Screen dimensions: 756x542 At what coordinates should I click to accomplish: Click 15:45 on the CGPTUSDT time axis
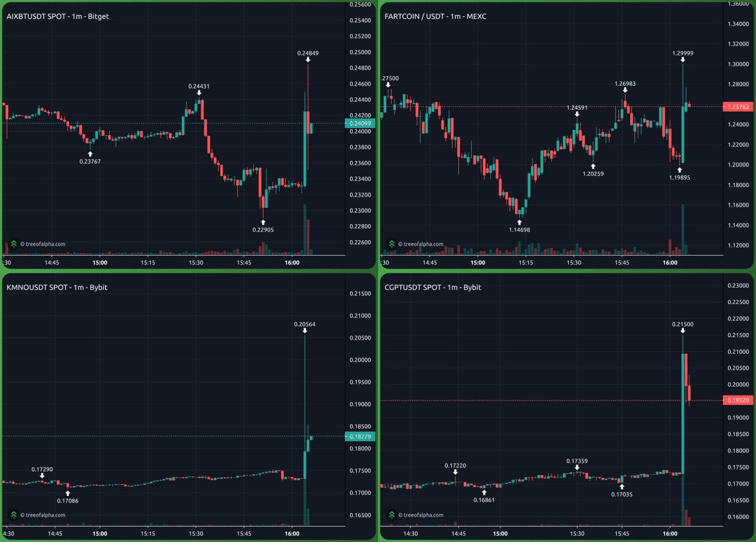click(622, 533)
